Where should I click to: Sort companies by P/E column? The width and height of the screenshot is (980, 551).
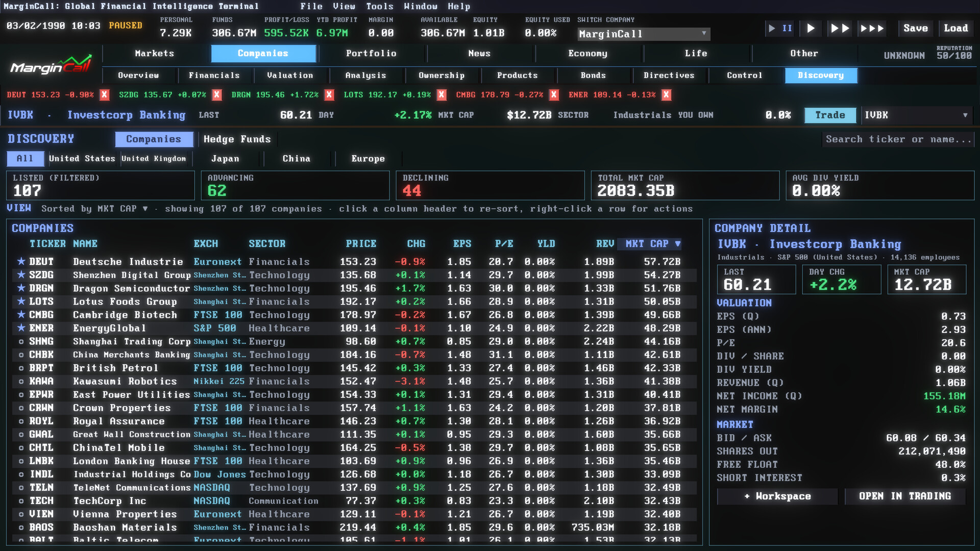[504, 244]
